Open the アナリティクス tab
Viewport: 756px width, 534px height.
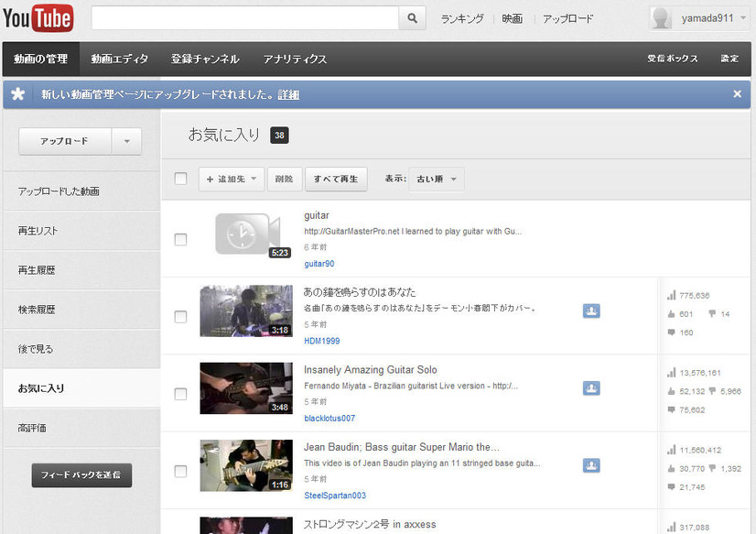pyautogui.click(x=295, y=59)
